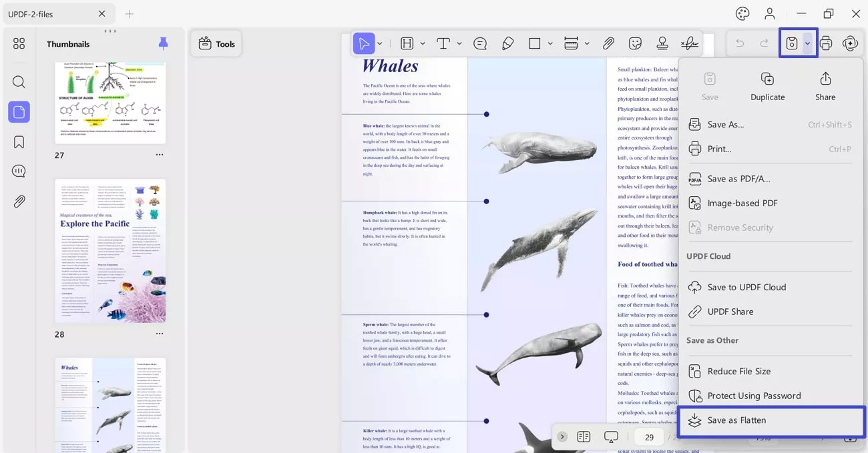Choose Save to UPDF Cloud

(x=771, y=287)
